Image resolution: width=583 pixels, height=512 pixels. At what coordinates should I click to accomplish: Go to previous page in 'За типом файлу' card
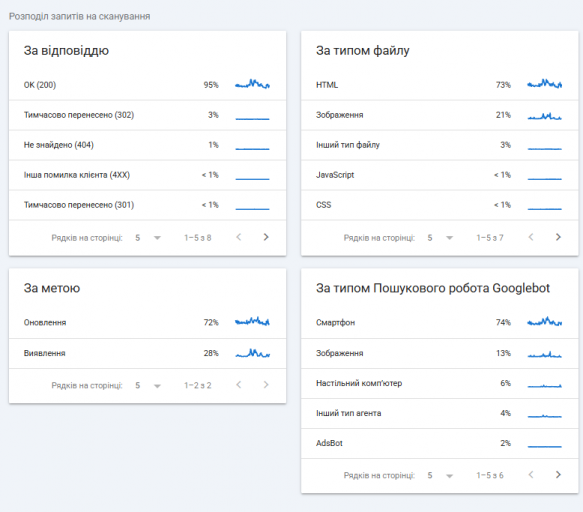(531, 237)
